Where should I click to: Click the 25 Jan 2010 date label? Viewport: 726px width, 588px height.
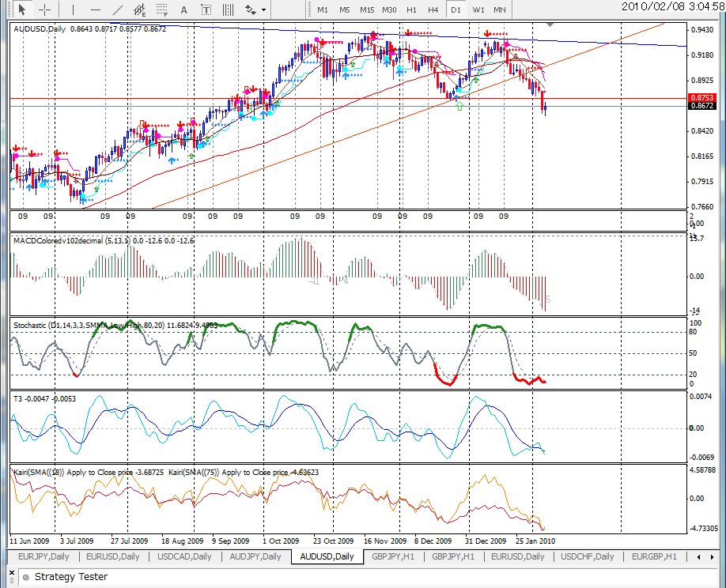coord(535,541)
